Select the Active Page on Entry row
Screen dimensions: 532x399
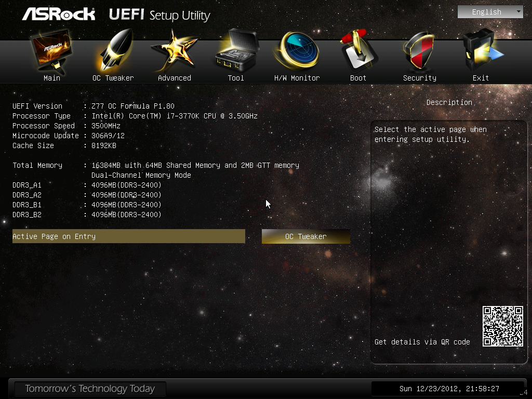(129, 236)
